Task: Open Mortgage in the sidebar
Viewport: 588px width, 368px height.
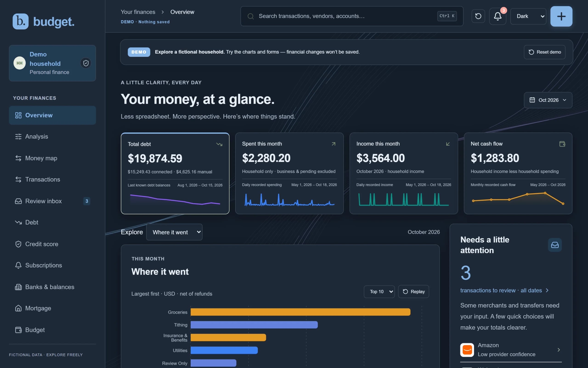Action: coord(52,308)
